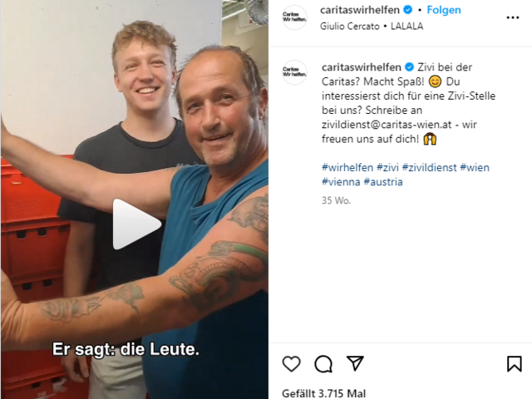Click the 35 Wo. post timestamp
Screen dimensions: 532x399
coord(336,200)
